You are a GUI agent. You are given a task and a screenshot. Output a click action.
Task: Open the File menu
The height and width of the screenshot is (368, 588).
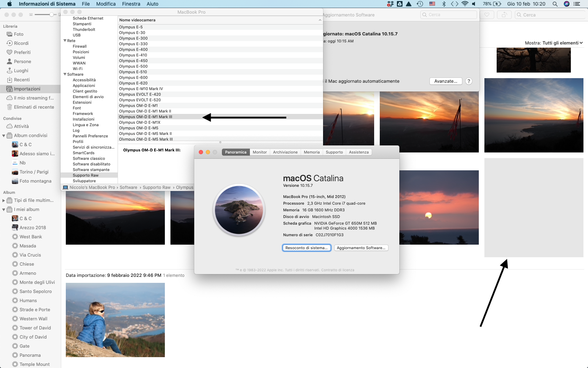coord(86,4)
